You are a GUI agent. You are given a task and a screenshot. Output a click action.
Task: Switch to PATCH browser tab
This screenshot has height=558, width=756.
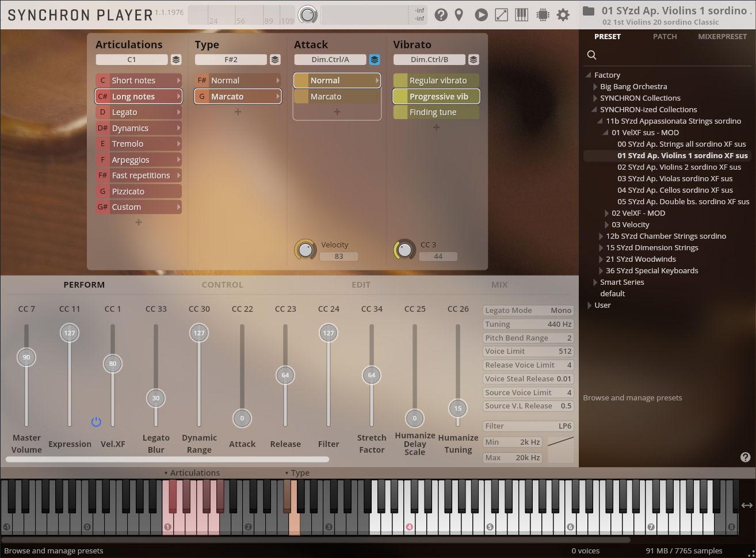[665, 37]
